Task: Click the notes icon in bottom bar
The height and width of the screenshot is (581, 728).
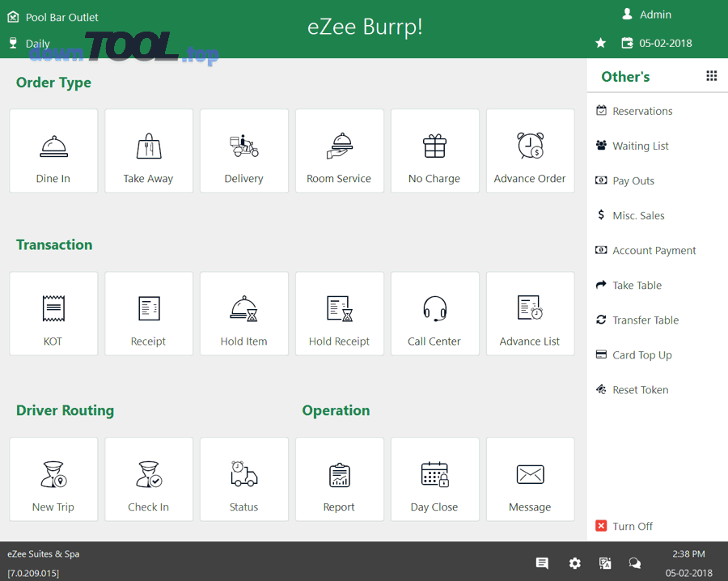Action: point(542,563)
